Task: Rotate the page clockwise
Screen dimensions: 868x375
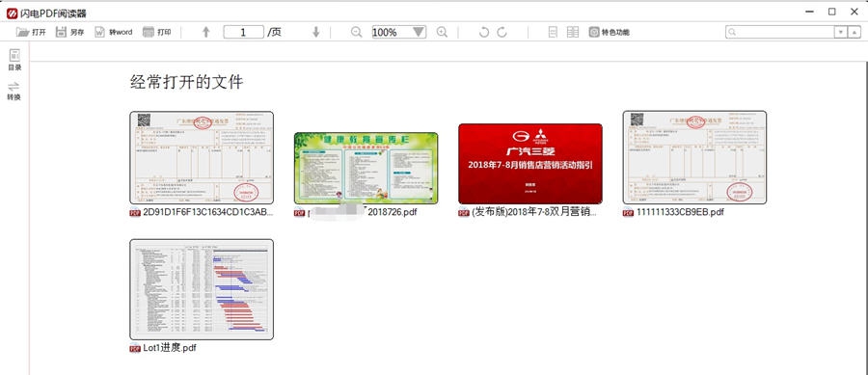Action: tap(502, 32)
